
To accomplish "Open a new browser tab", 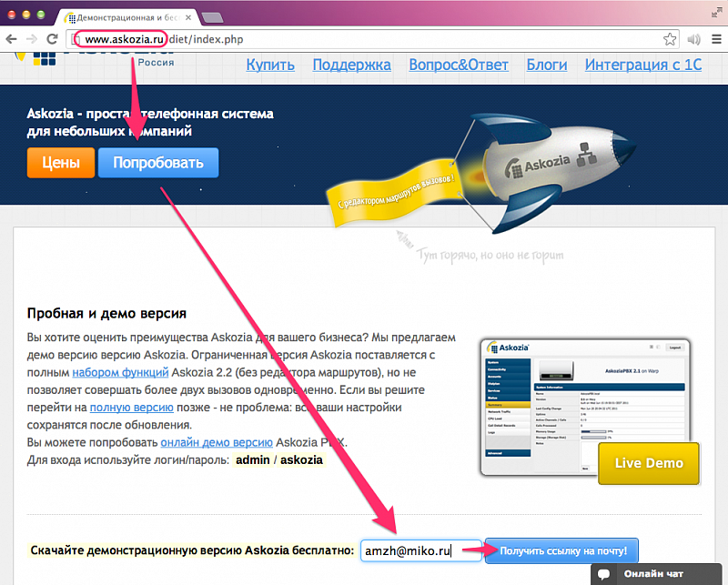I will tap(212, 17).
